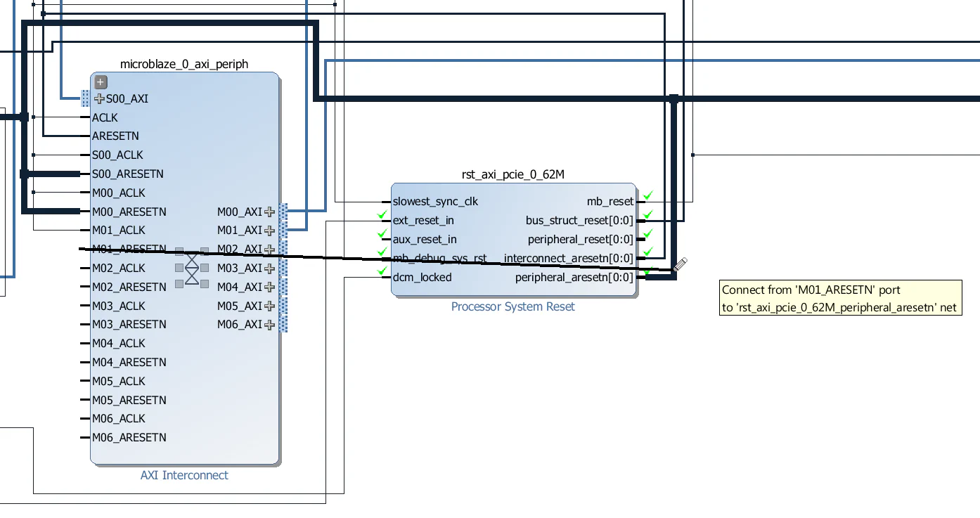The width and height of the screenshot is (980, 518).
Task: Click the green checkmark beside dcm_locked
Action: tap(382, 271)
